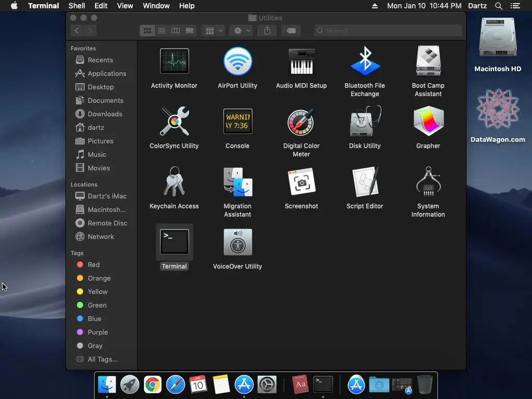Click the Share toolbar button
The image size is (532, 399).
click(x=267, y=31)
